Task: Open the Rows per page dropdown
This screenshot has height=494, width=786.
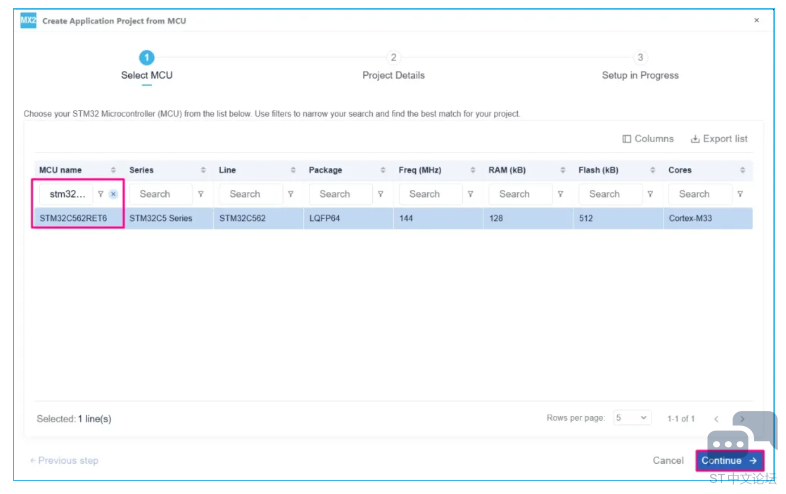Action: click(x=632, y=418)
